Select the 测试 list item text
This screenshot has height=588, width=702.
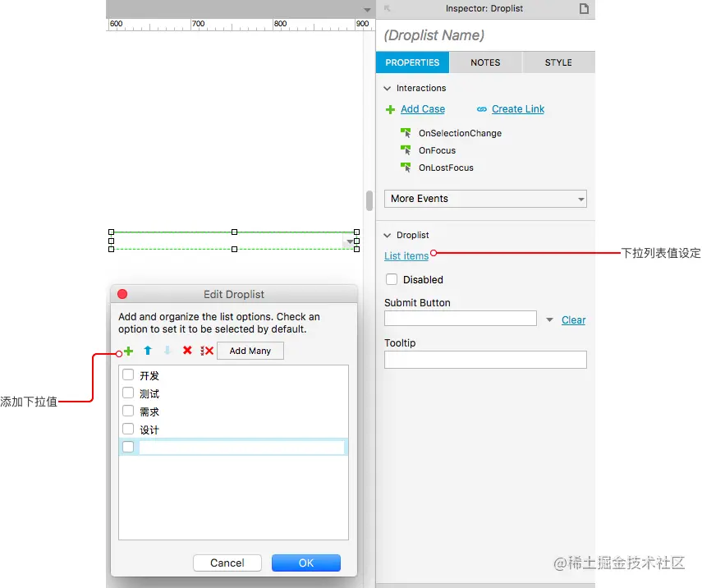[149, 393]
